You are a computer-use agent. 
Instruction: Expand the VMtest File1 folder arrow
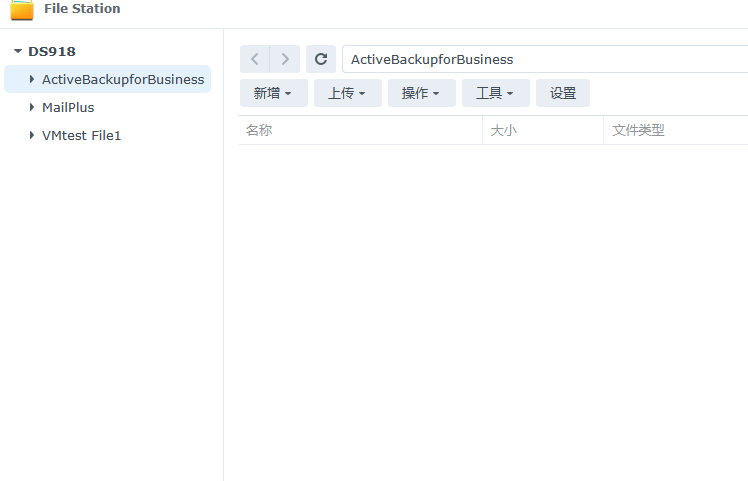31,135
